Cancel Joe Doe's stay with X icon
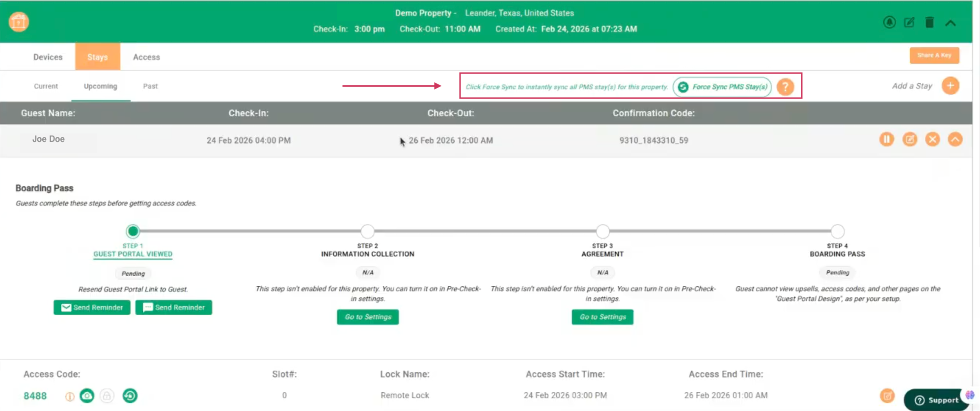The width and height of the screenshot is (980, 411). click(x=932, y=139)
